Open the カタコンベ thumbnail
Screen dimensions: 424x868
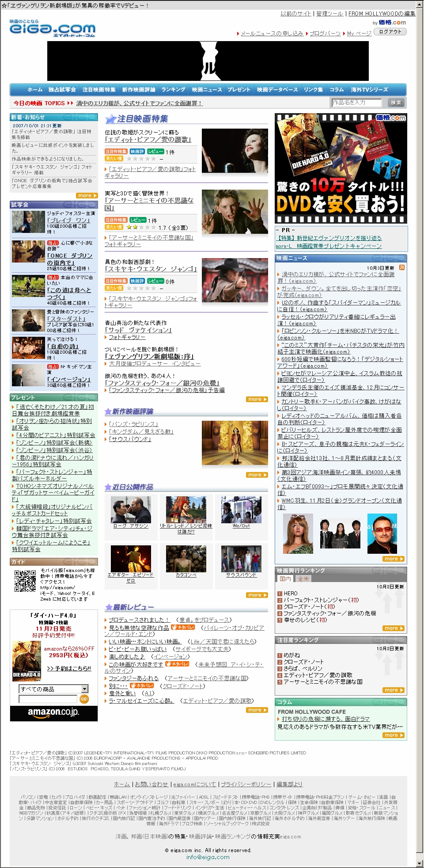(x=186, y=559)
